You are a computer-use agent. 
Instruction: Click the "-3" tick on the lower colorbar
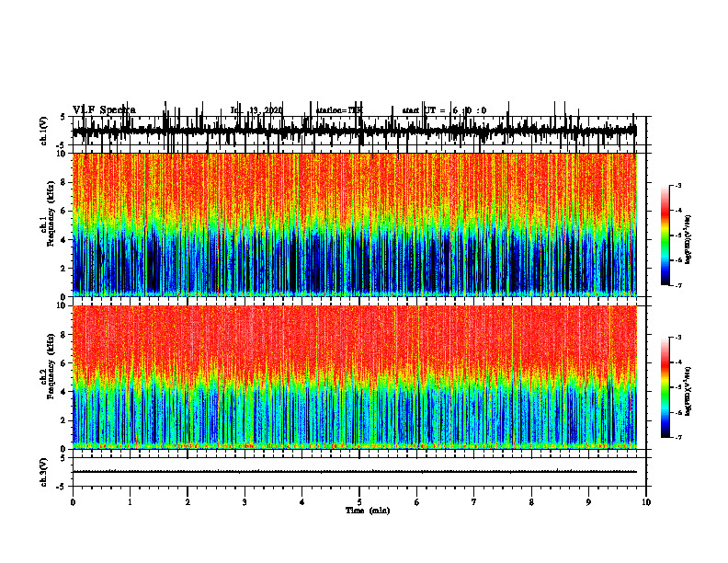point(678,338)
